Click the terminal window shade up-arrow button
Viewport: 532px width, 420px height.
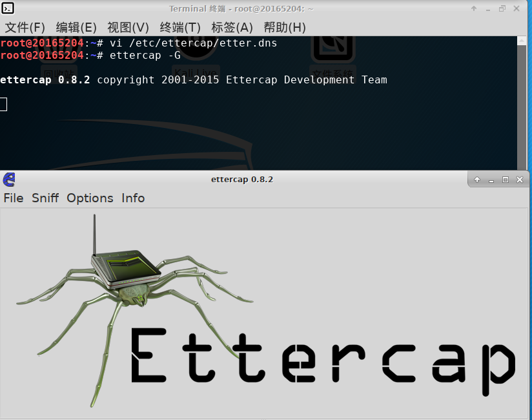[474, 8]
